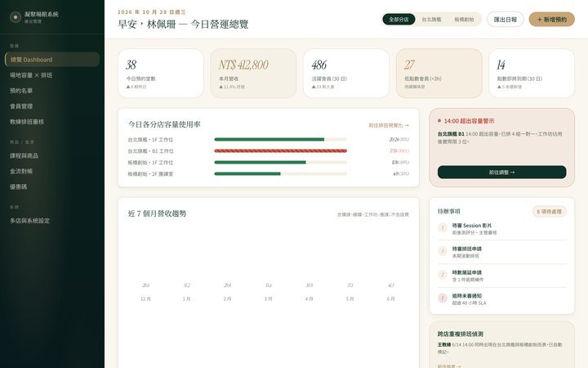This screenshot has width=588, height=368.
Task: Click the 待辦事項 panel heading
Action: [449, 212]
